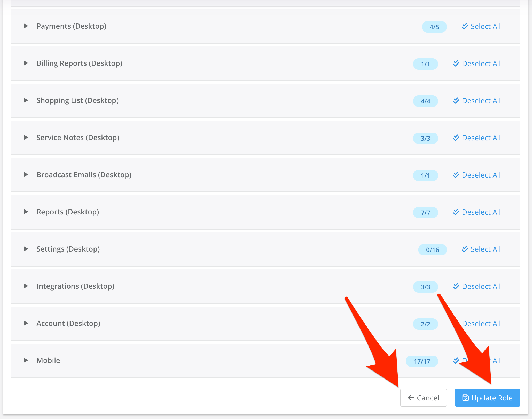Click double-check icon in Reports (Desktop) row

[x=456, y=212]
